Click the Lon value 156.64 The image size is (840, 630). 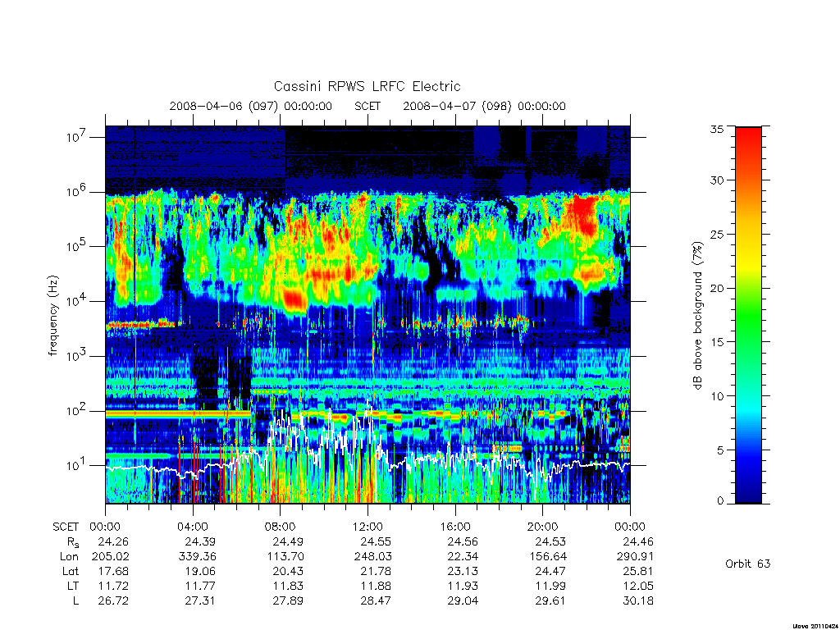[x=547, y=557]
